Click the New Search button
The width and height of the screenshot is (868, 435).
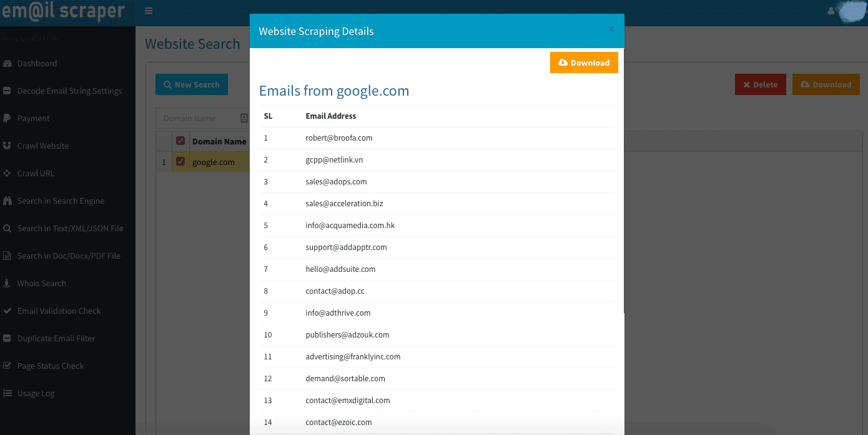tap(192, 85)
